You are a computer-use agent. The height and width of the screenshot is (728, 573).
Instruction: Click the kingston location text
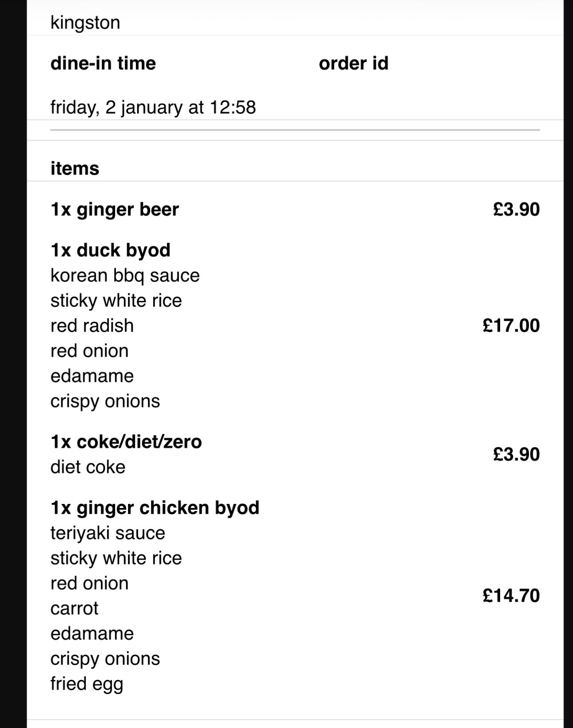[85, 22]
